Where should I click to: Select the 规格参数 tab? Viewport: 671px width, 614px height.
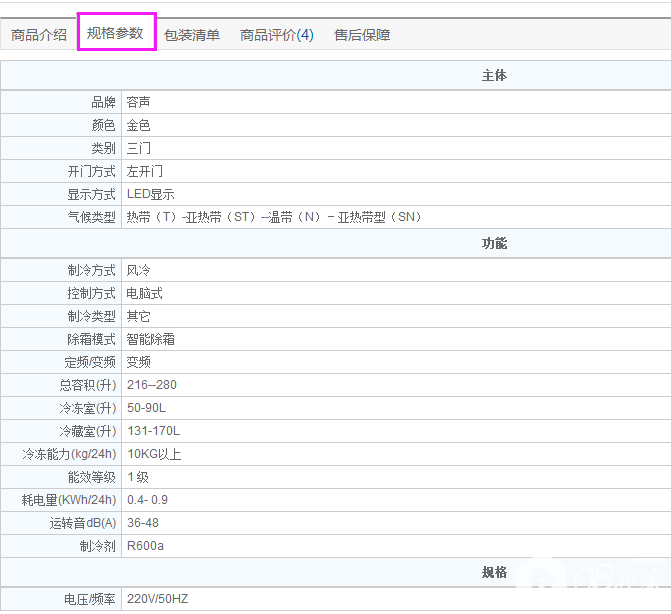(115, 33)
